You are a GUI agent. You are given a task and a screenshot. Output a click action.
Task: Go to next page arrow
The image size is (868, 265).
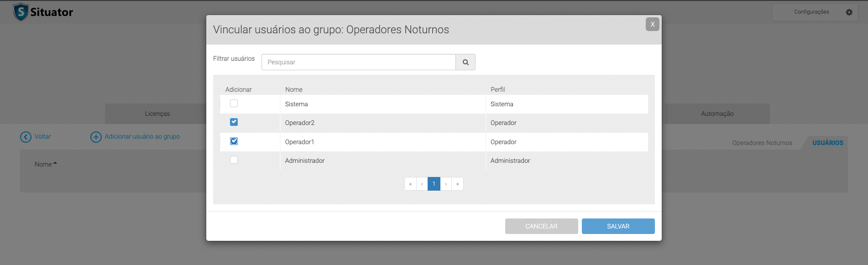point(446,184)
